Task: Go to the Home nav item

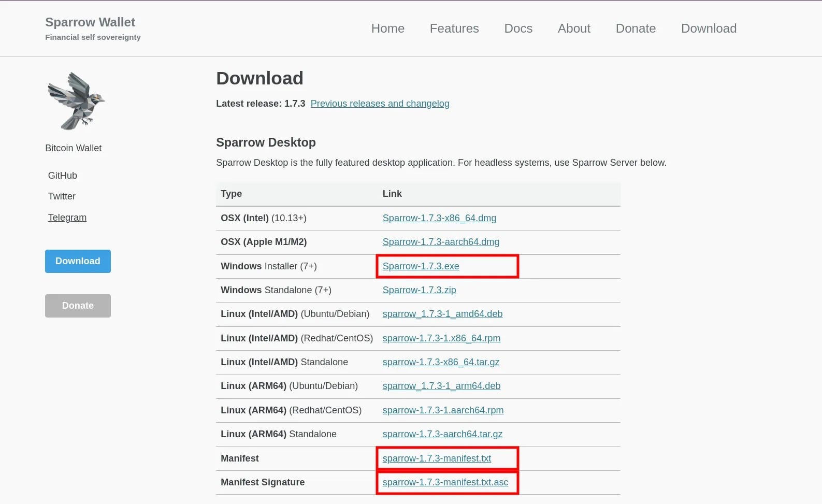Action: pos(388,28)
